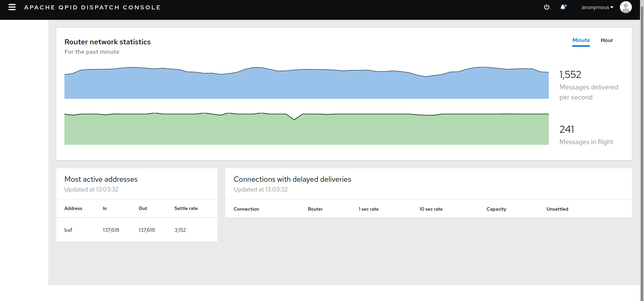Switch to the Hour tab
This screenshot has width=644, height=301.
click(607, 40)
